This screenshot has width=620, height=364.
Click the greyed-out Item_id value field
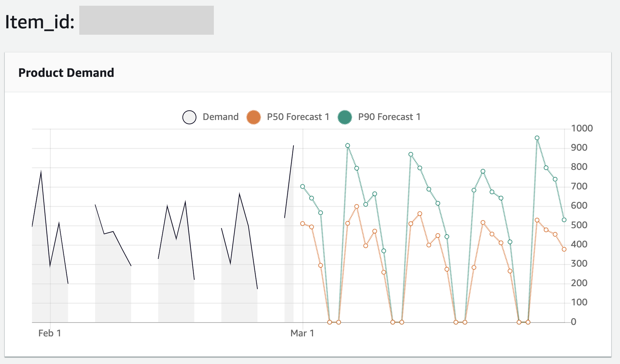pyautogui.click(x=146, y=20)
